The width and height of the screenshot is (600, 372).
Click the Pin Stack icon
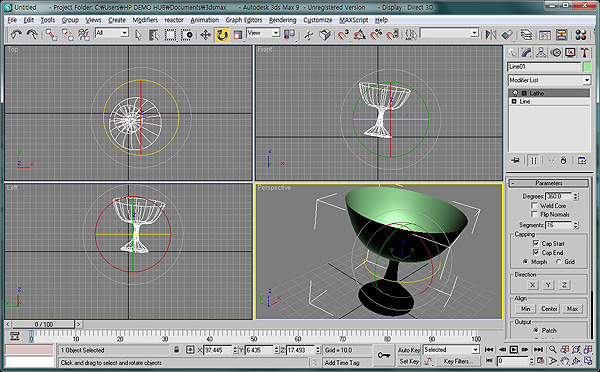515,160
